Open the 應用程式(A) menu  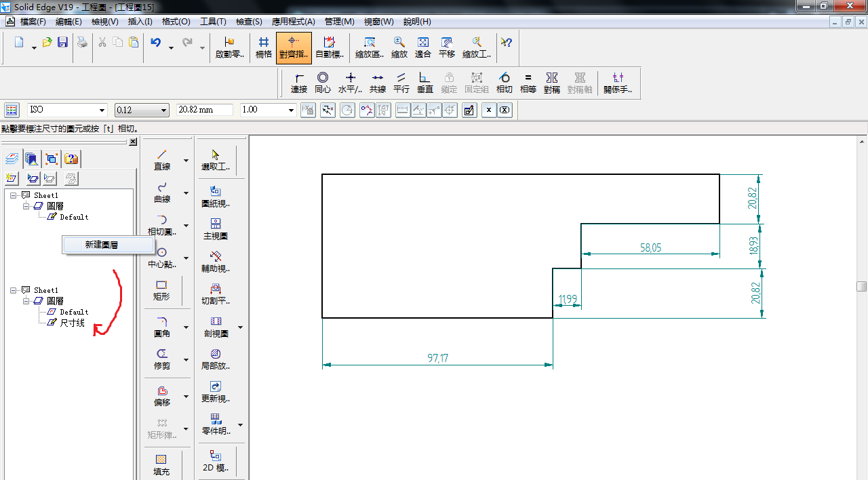tap(294, 22)
